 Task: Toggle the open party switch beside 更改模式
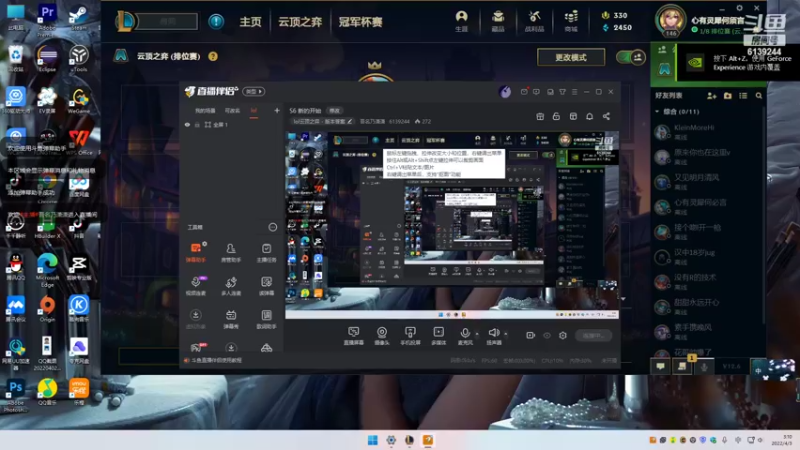(631, 57)
